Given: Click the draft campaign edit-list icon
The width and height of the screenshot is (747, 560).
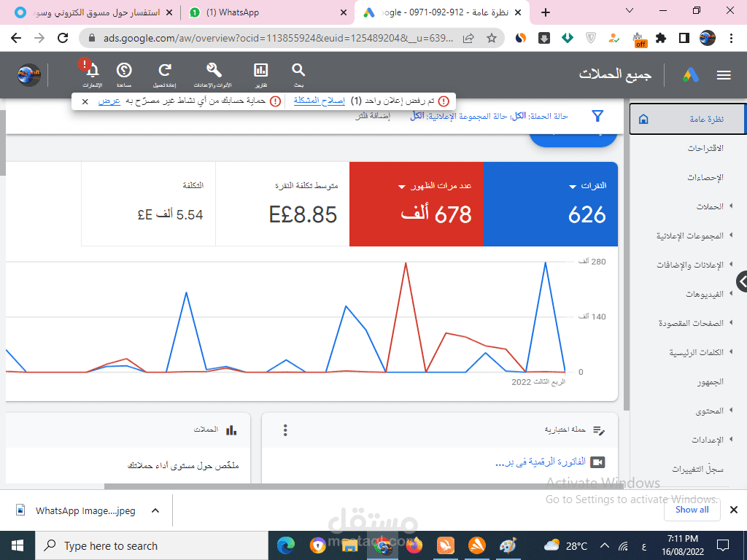Looking at the screenshot, I should pyautogui.click(x=599, y=430).
